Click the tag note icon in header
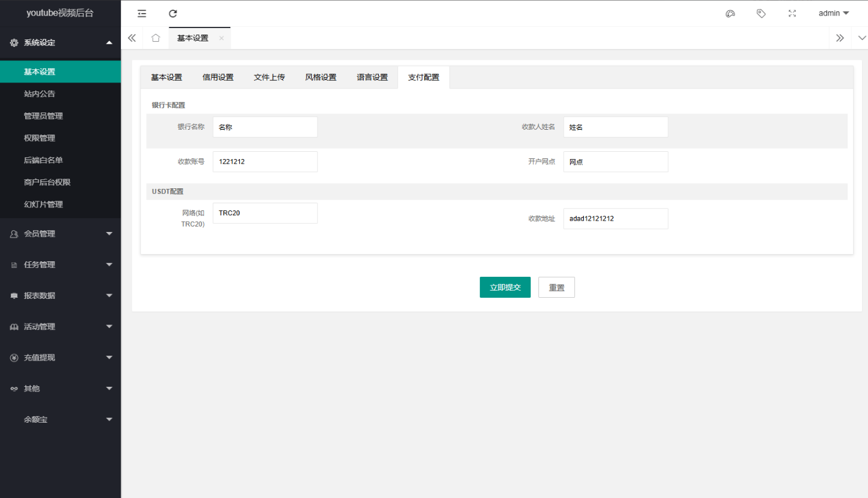This screenshot has width=868, height=498. click(761, 13)
